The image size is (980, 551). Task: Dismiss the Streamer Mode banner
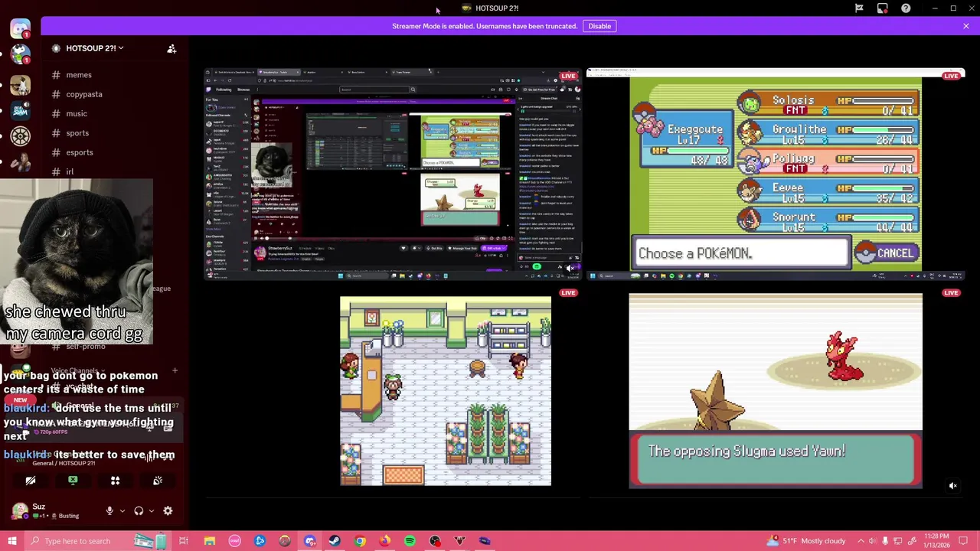pos(965,26)
